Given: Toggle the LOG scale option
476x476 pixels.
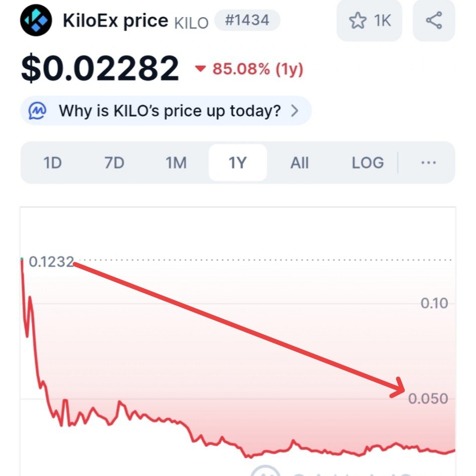Looking at the screenshot, I should point(368,163).
